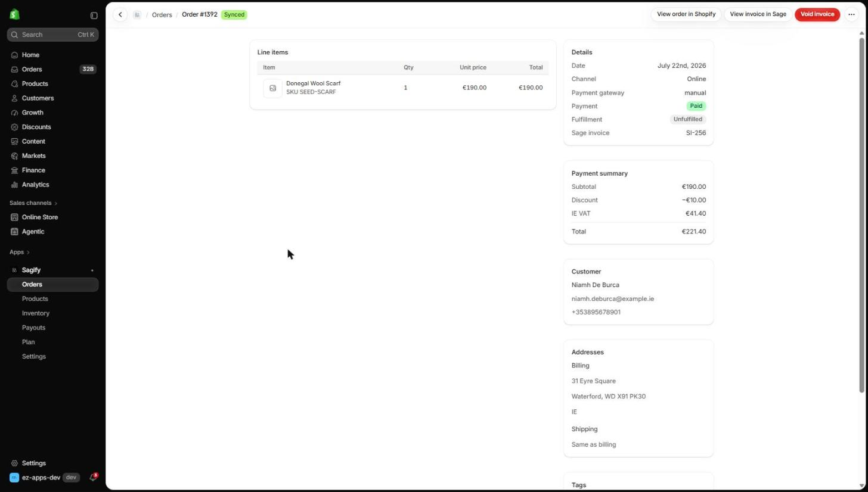
Task: Click the Donegal Wool Scarf image placeholder
Action: coord(272,88)
